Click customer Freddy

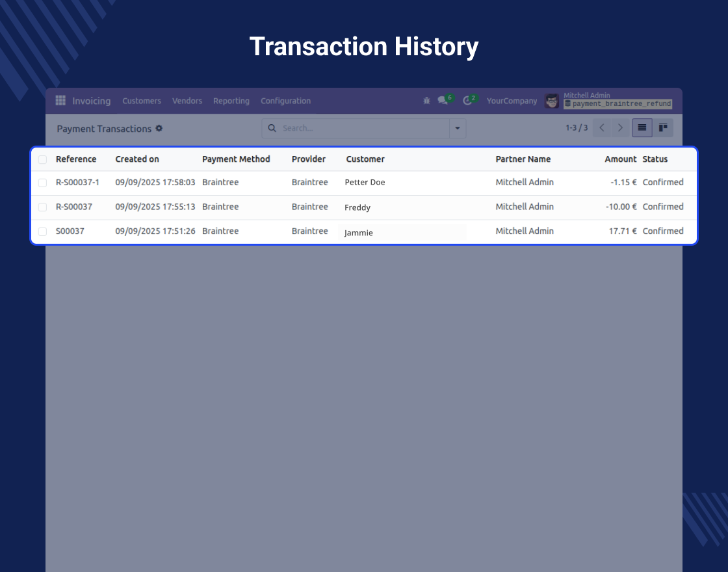point(357,207)
